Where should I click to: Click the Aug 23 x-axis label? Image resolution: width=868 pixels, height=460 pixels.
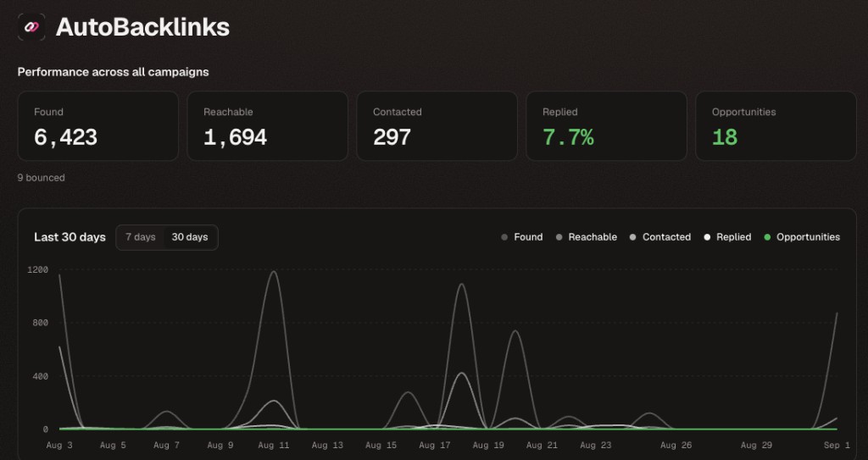click(x=596, y=445)
